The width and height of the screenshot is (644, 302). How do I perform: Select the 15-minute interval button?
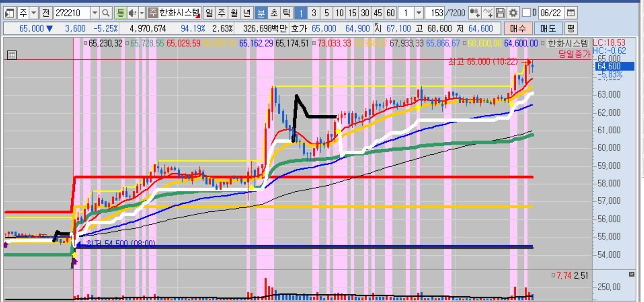coord(353,13)
